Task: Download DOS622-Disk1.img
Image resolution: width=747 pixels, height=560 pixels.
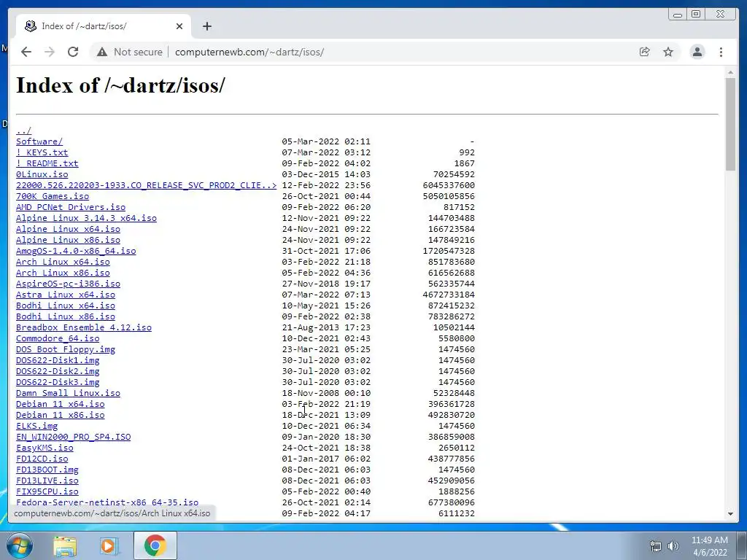Action: click(58, 360)
